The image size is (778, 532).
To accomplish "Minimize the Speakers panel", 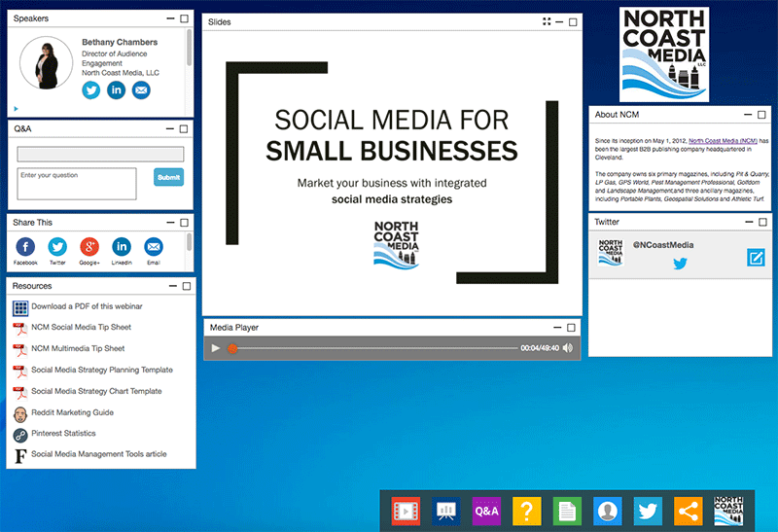I will pos(171,18).
